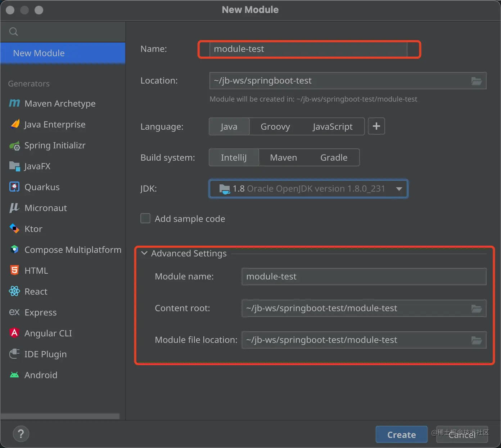Click the Spring Initializr leaf icon

pyautogui.click(x=14, y=145)
